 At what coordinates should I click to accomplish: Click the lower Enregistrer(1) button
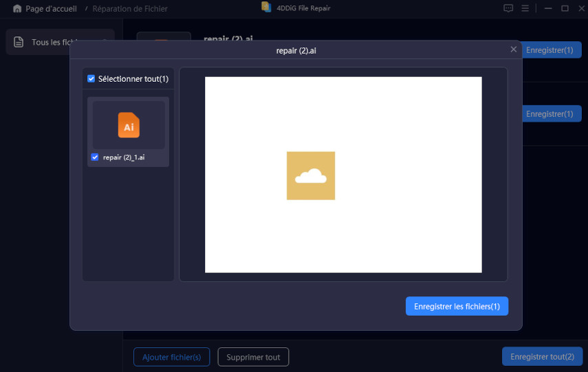tap(551, 114)
